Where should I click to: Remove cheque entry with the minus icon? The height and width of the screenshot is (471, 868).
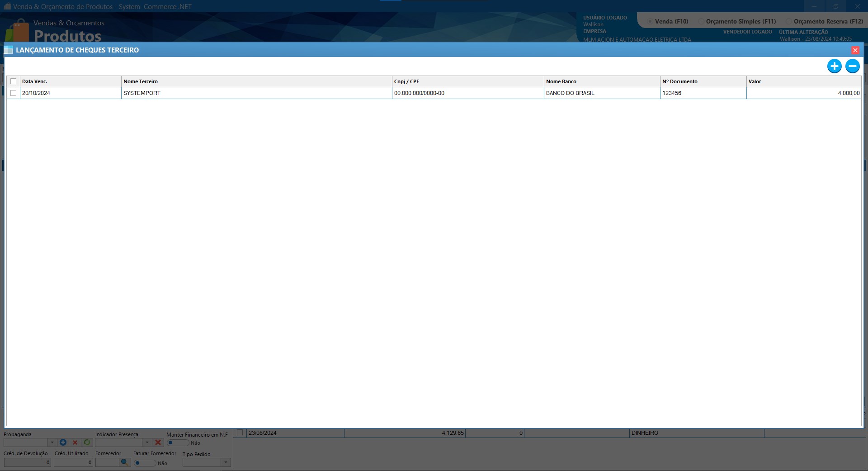tap(852, 66)
